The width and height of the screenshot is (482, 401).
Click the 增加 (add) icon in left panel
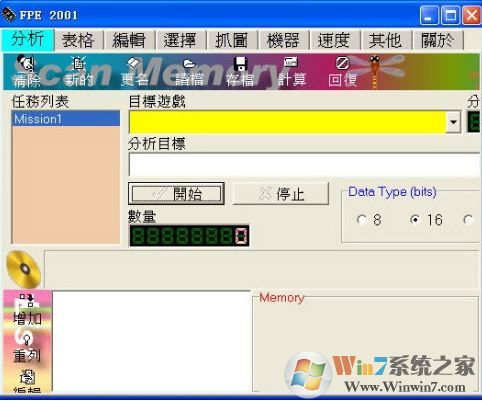click(x=27, y=309)
